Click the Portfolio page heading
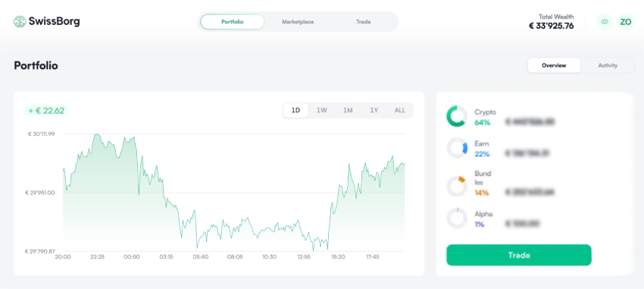Screen dimensions: 644x289 coord(36,65)
